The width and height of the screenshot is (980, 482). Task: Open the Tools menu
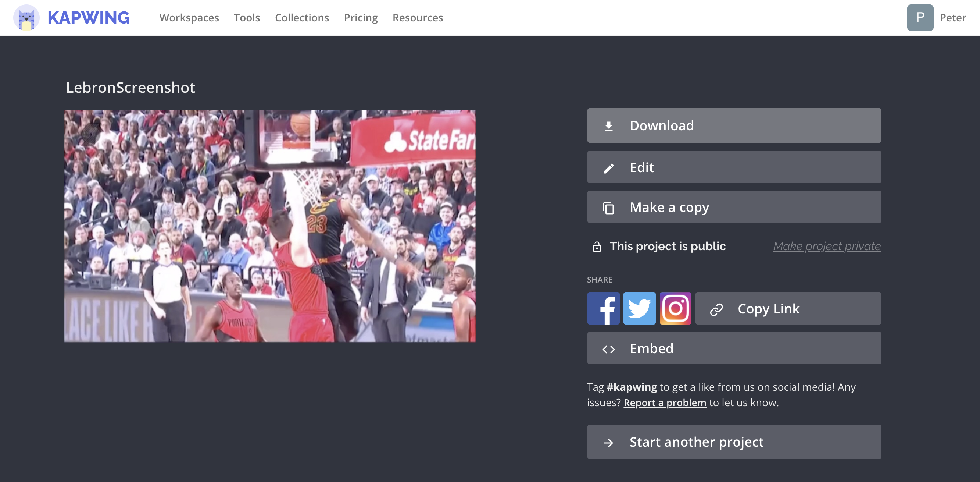[247, 18]
